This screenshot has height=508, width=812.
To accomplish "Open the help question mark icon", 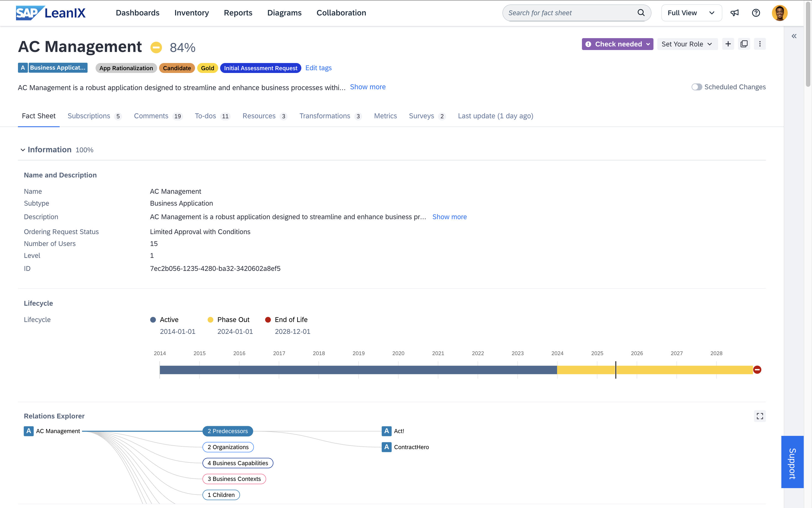I will 756,13.
